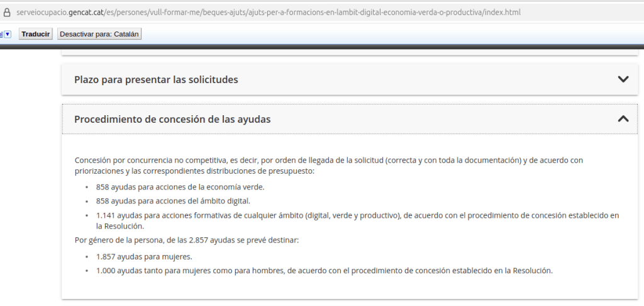Click Desactivar para: Catalán button
This screenshot has width=644, height=306.
pos(99,34)
